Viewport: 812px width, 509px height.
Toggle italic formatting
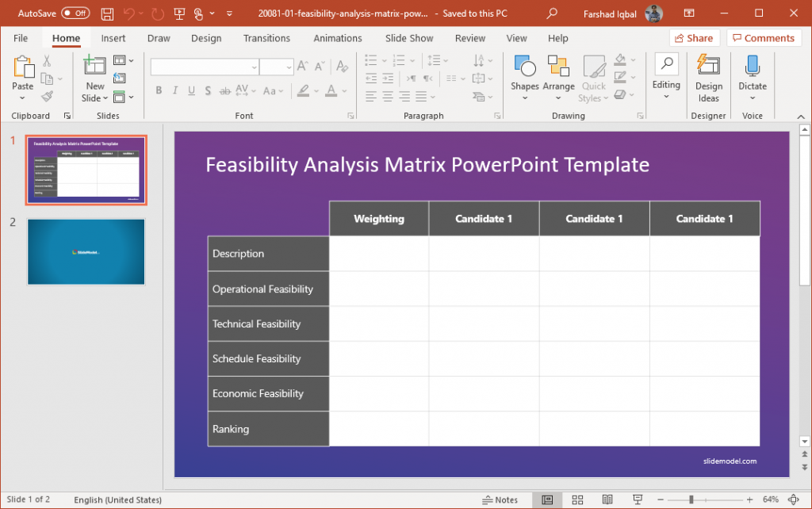174,91
